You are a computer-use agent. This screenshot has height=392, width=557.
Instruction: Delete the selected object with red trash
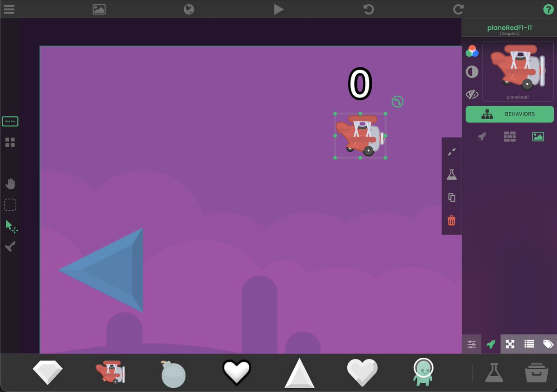point(452,221)
